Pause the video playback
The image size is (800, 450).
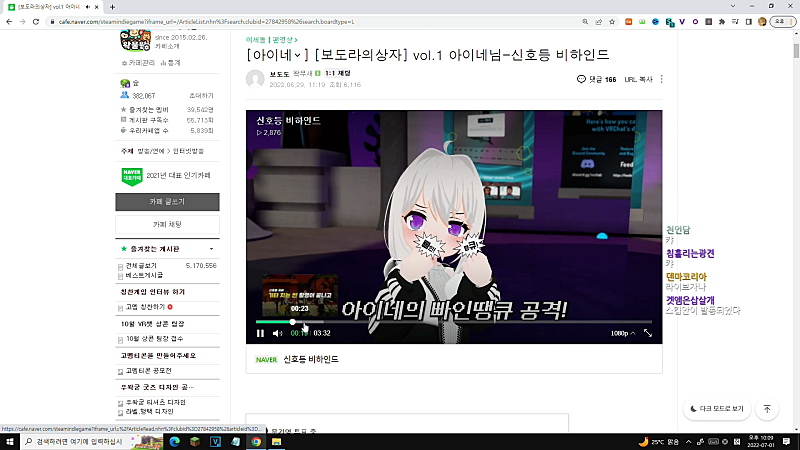260,333
